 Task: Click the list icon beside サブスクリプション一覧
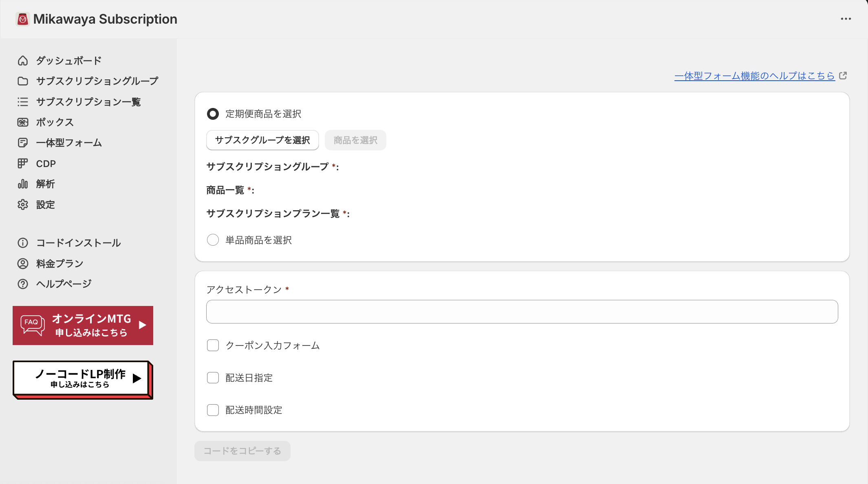(23, 102)
